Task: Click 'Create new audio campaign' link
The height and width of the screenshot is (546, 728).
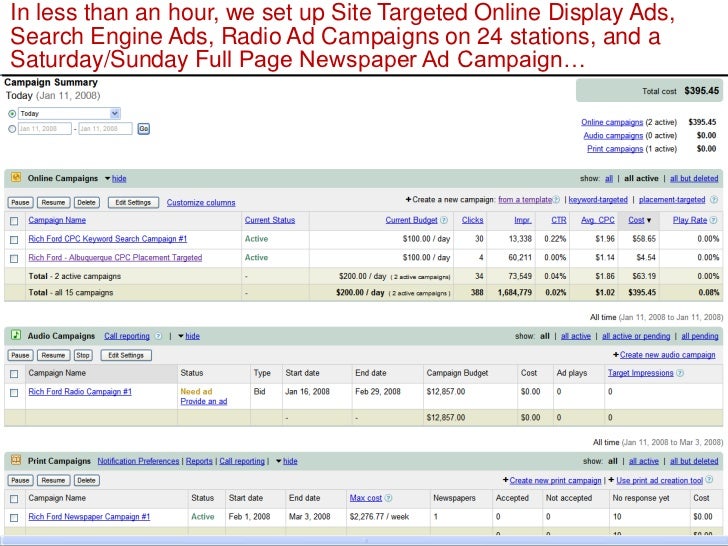Action: pos(668,355)
